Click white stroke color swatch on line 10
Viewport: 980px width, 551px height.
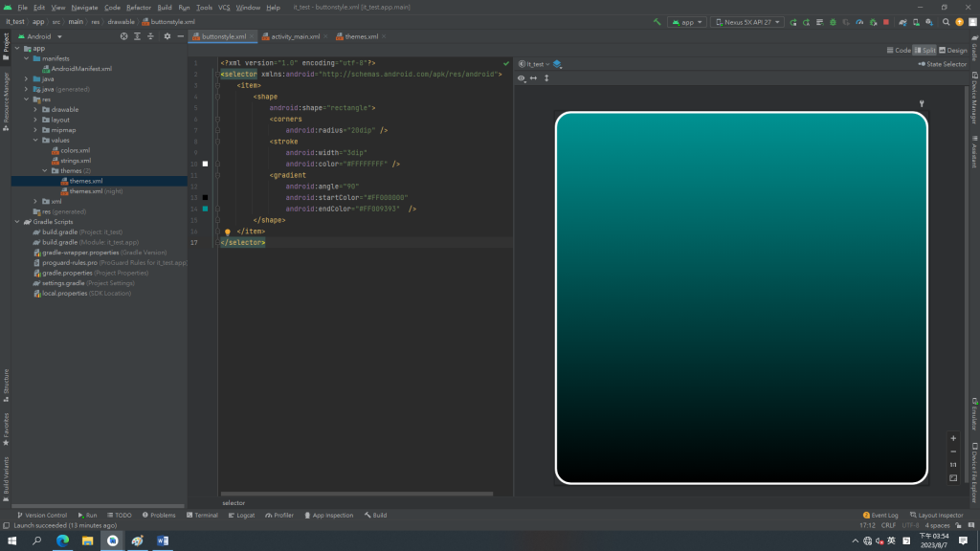(205, 164)
